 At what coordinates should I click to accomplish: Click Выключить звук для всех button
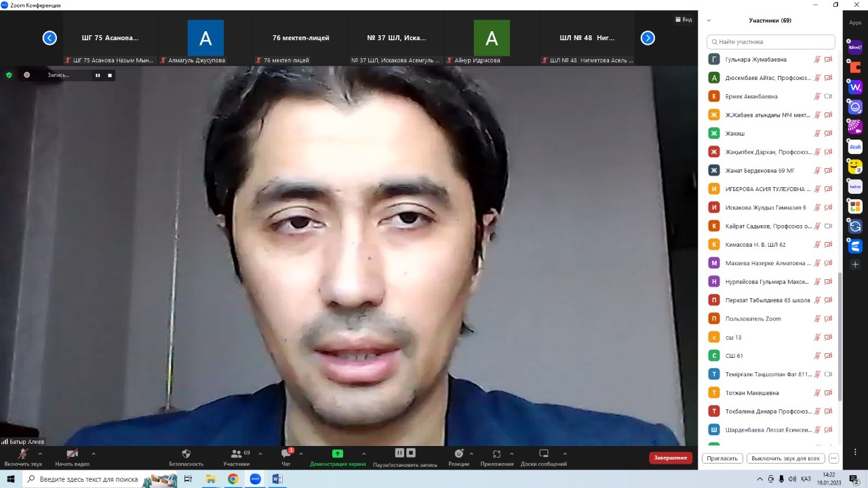(786, 458)
